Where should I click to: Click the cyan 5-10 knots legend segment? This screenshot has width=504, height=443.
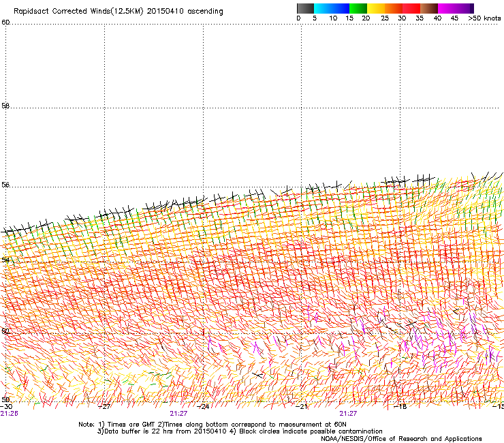[x=323, y=8]
